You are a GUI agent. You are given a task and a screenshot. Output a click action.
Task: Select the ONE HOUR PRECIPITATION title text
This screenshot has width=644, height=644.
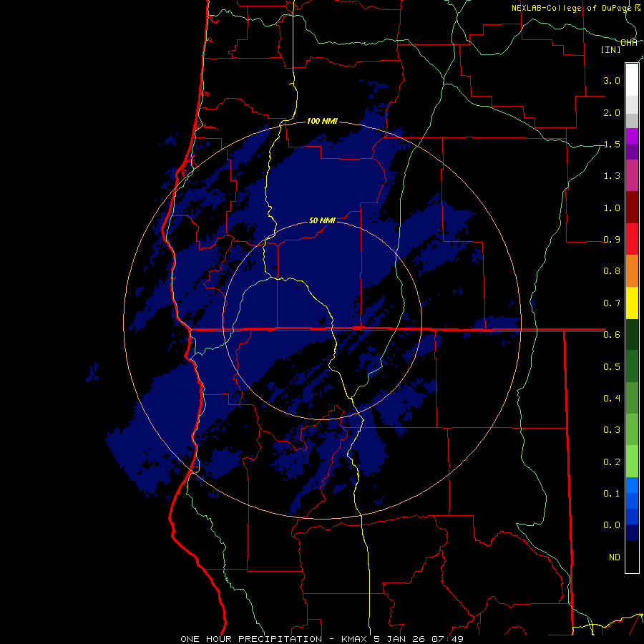pos(251,639)
